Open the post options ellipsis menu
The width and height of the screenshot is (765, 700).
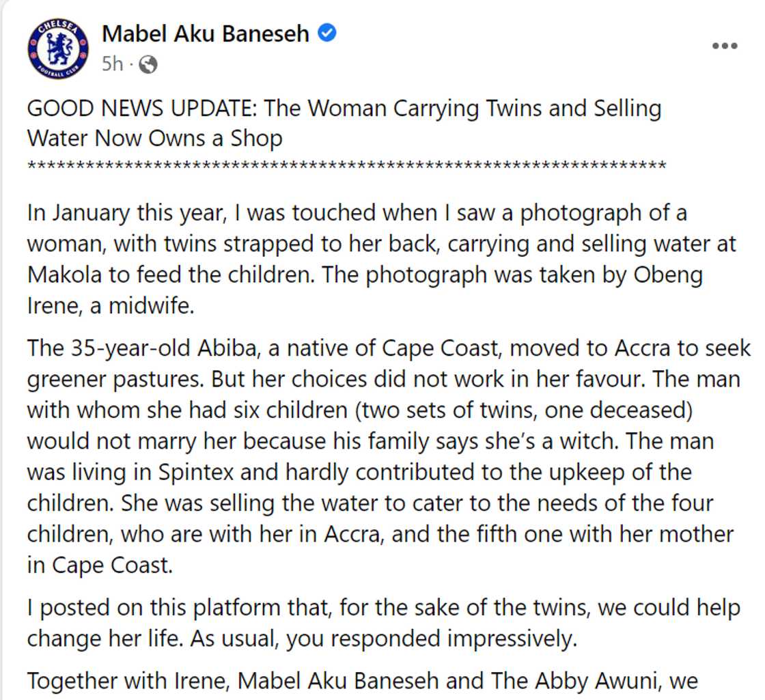coord(724,45)
